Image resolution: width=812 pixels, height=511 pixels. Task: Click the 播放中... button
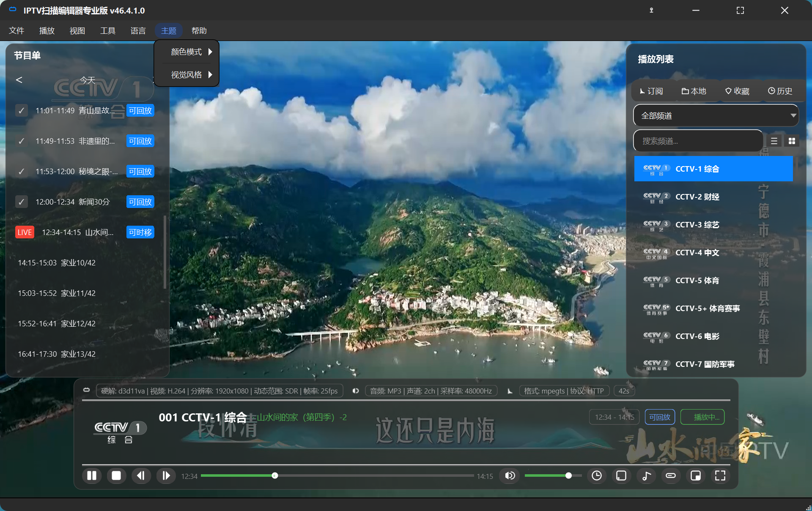click(x=702, y=417)
